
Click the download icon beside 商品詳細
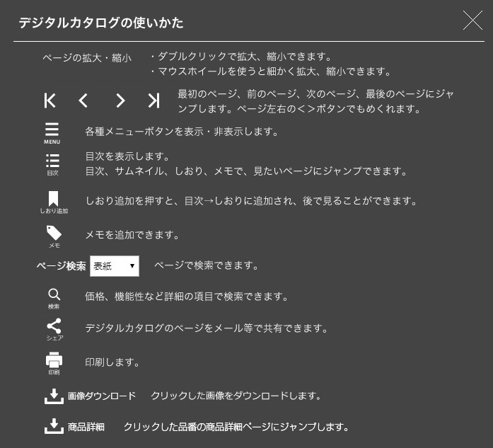click(54, 426)
